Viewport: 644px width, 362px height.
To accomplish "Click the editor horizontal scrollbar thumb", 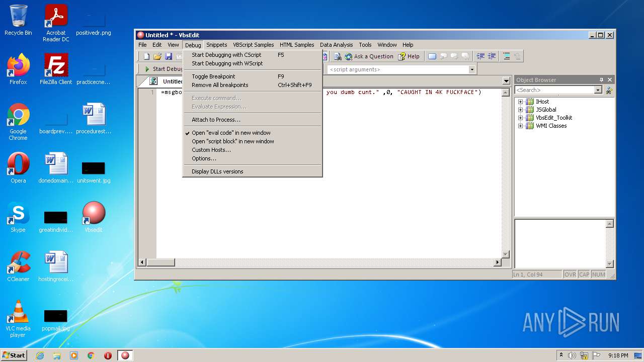I will click(160, 262).
